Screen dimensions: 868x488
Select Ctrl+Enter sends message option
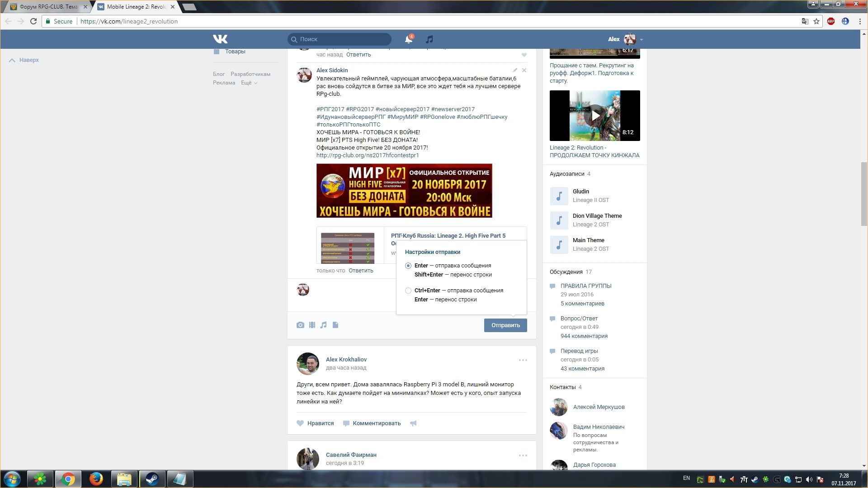408,291
